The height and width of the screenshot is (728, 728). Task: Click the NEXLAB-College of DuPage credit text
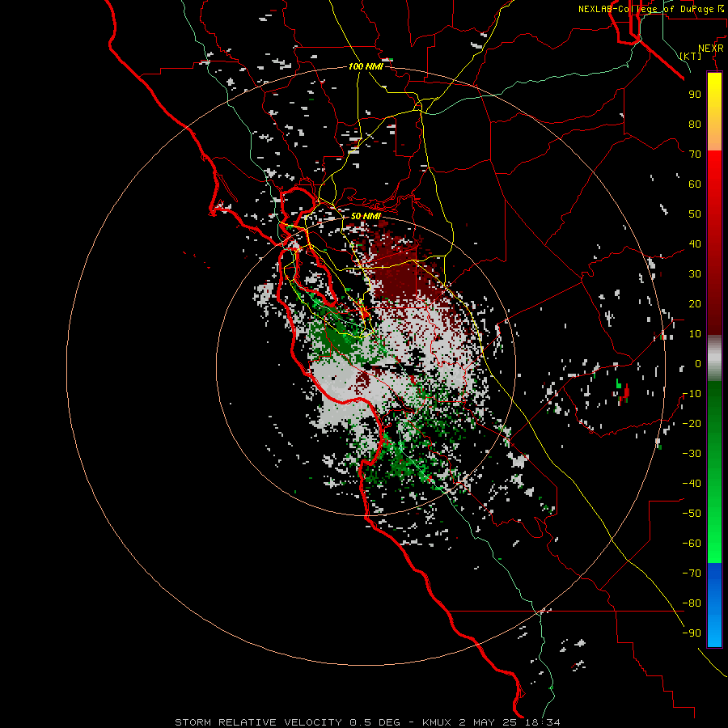[x=650, y=9]
